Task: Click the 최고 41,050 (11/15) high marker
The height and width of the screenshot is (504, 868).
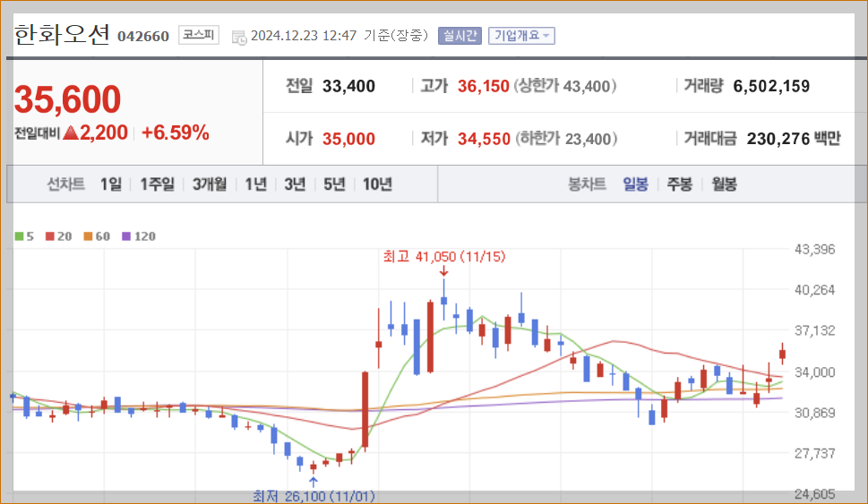Action: (x=444, y=257)
